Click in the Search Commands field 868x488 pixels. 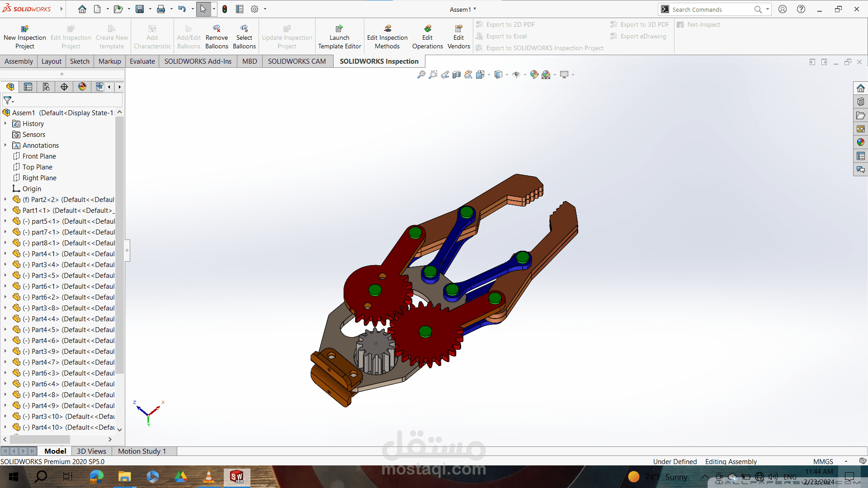(x=712, y=9)
